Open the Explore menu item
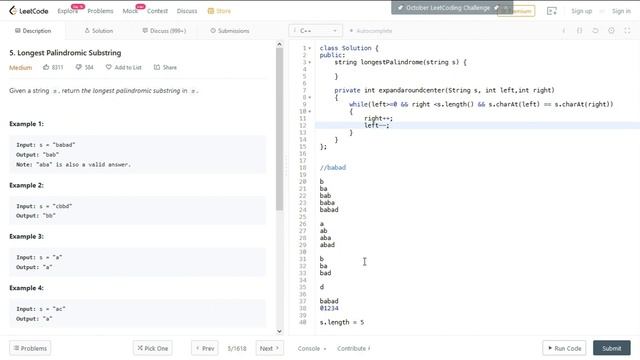 tap(67, 11)
